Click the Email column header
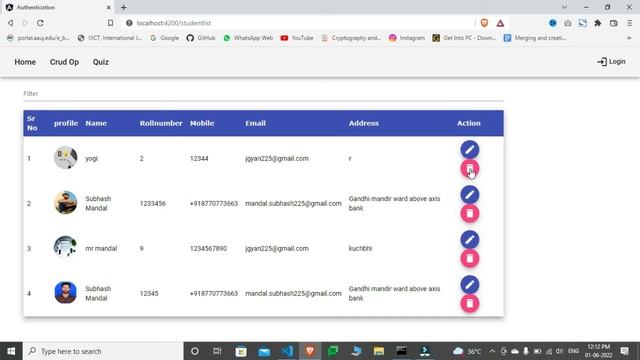 [x=255, y=123]
